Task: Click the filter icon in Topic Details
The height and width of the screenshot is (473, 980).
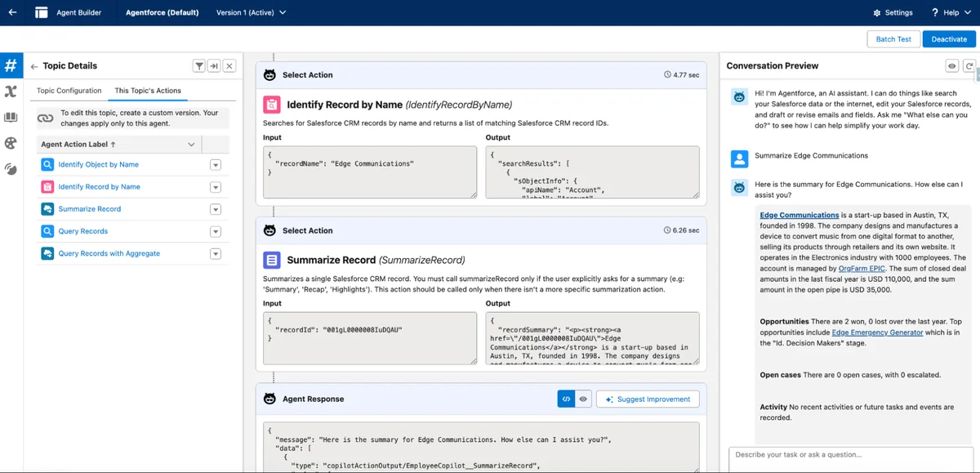Action: [199, 66]
